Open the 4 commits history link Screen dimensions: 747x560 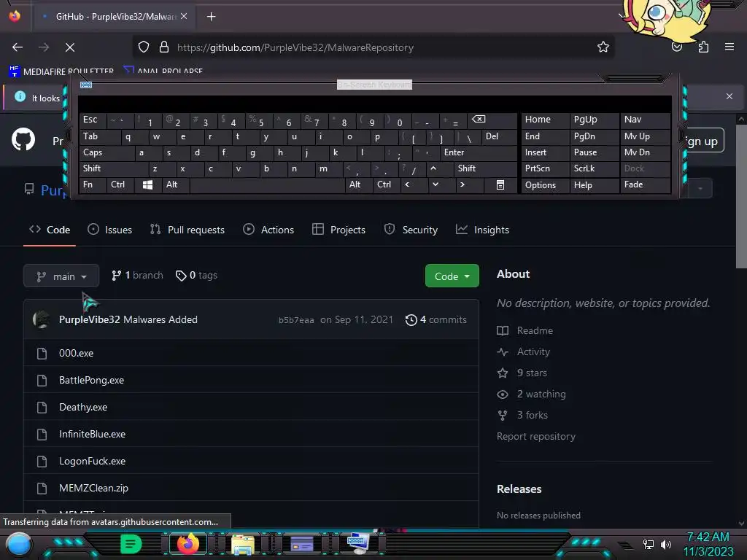436,319
